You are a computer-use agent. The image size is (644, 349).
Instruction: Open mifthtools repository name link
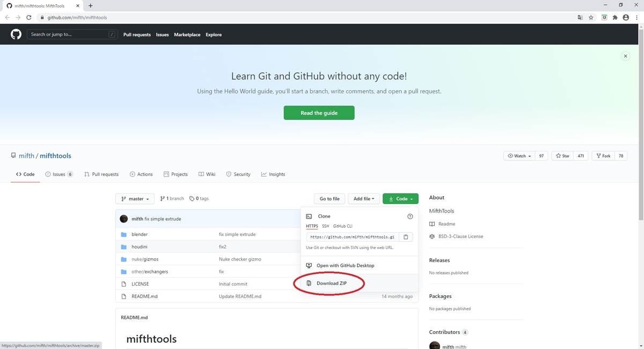point(55,156)
